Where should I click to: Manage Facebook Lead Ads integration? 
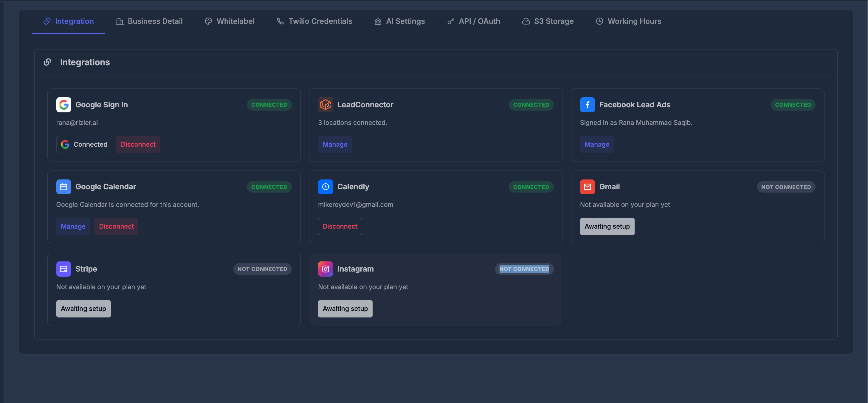[x=597, y=144]
